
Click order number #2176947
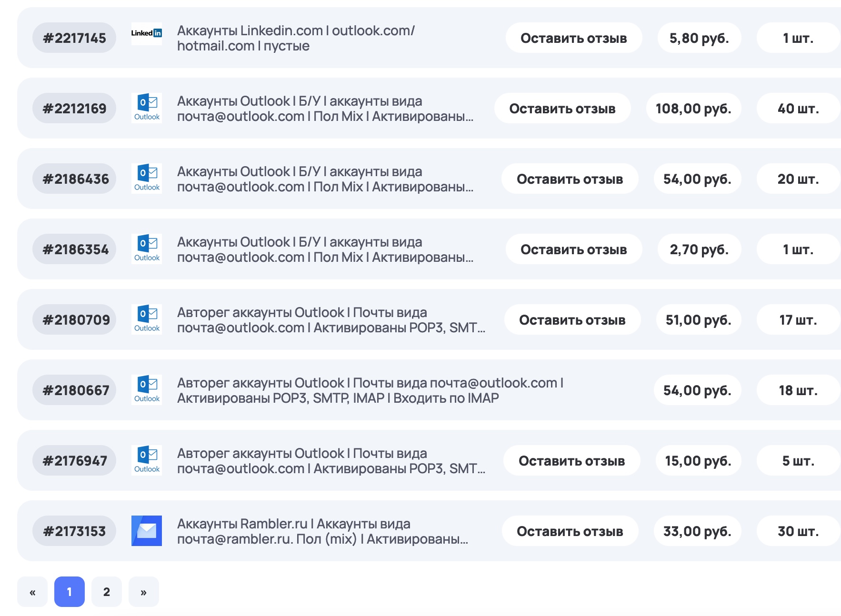pos(74,460)
